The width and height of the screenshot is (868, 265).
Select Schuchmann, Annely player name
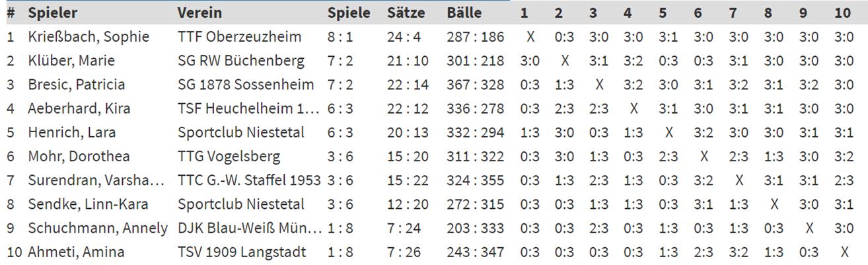pyautogui.click(x=98, y=228)
